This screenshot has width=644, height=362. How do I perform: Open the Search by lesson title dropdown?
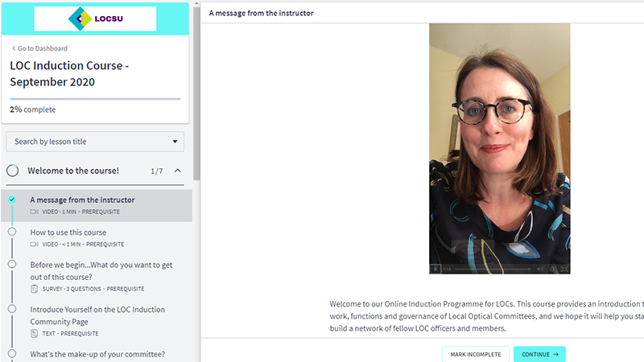(x=95, y=142)
